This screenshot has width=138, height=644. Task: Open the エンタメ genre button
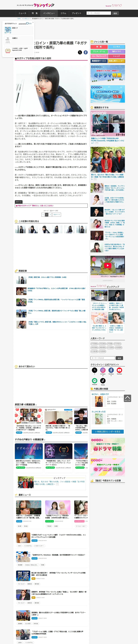(117, 47)
